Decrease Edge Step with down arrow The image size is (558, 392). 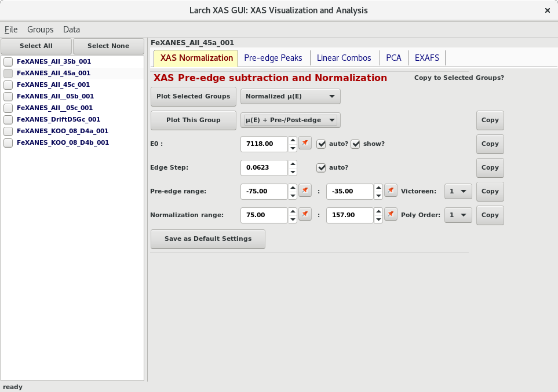(293, 171)
